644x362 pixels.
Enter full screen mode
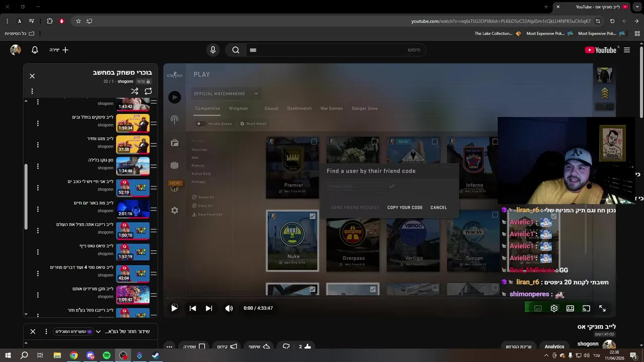click(602, 308)
